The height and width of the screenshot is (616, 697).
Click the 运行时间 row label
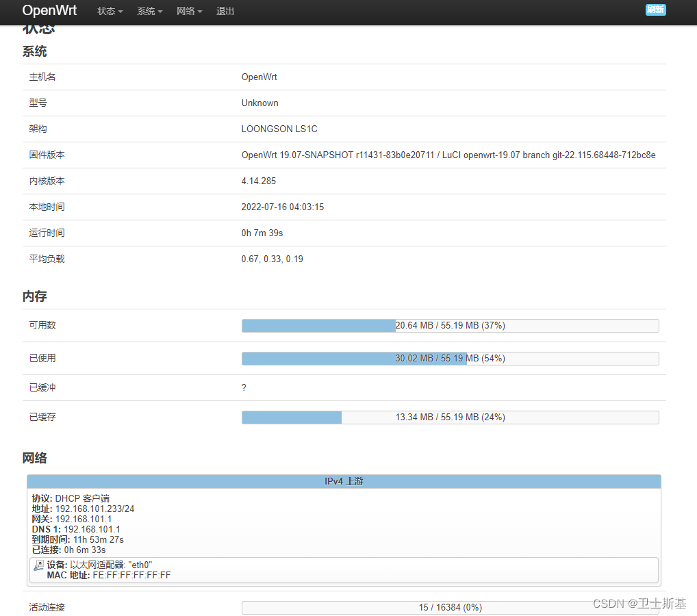pos(47,233)
